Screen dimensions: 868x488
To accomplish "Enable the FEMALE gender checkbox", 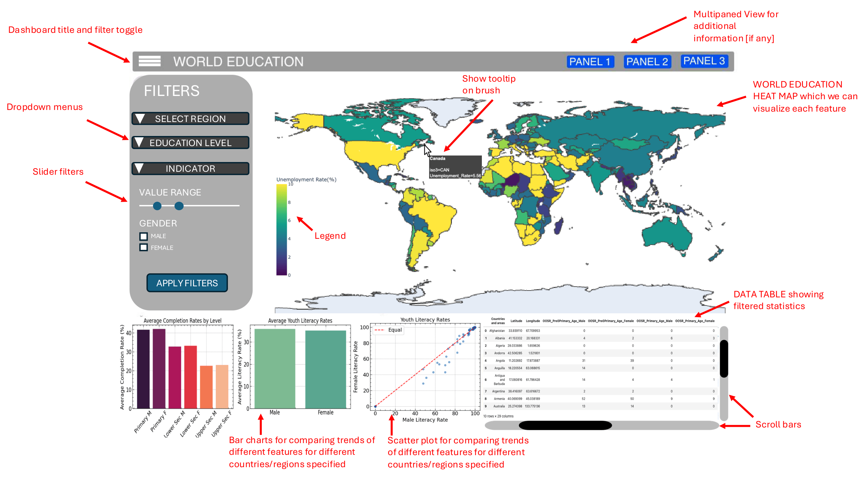I will (144, 248).
